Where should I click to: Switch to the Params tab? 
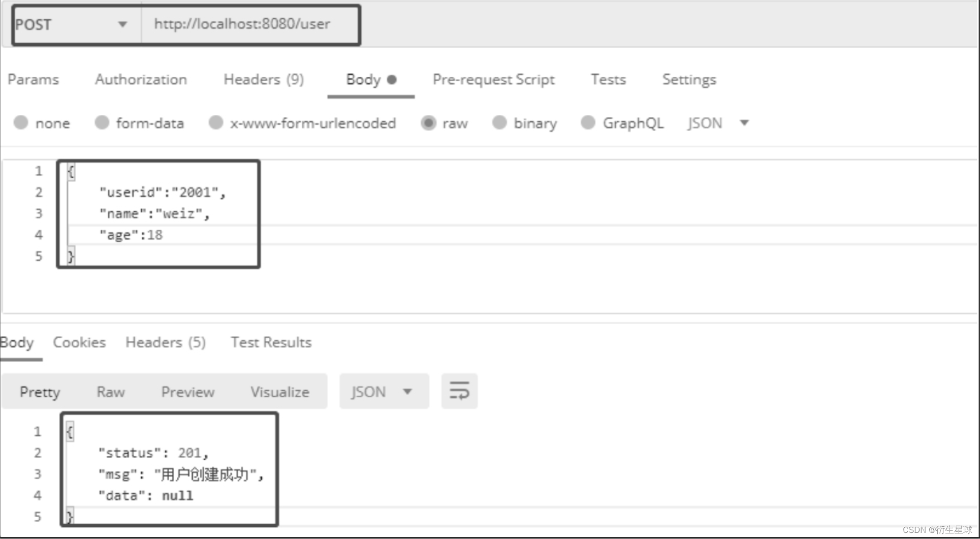pos(33,80)
